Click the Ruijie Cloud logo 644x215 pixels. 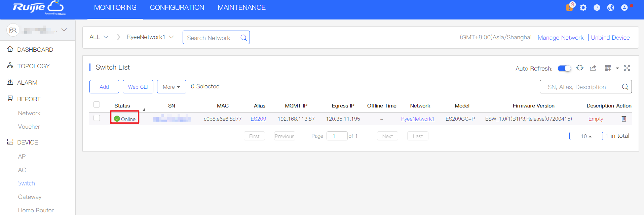(x=39, y=8)
